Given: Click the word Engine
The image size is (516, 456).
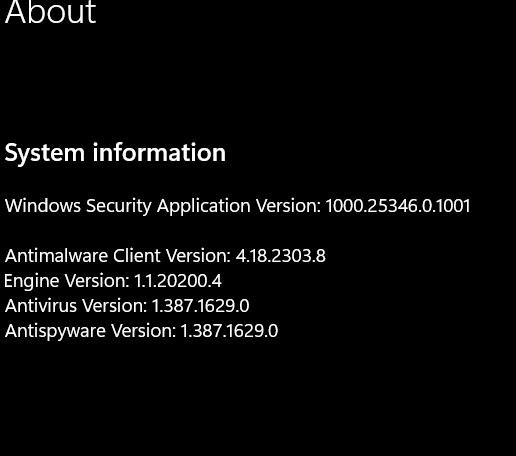Looking at the screenshot, I should pos(32,282).
